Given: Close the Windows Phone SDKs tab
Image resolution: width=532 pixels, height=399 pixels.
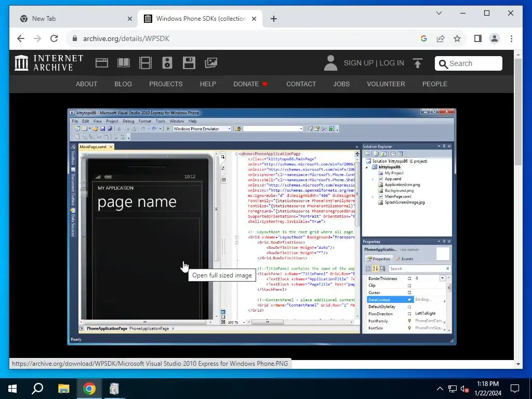Looking at the screenshot, I should click(x=254, y=19).
